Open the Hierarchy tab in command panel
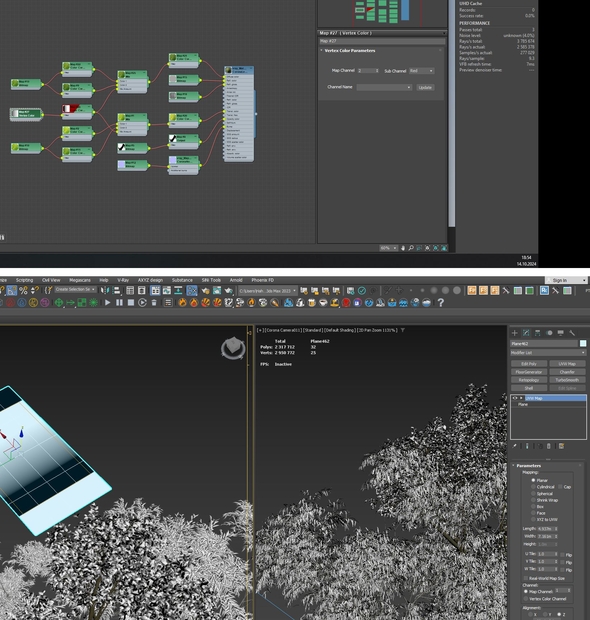 tap(537, 333)
